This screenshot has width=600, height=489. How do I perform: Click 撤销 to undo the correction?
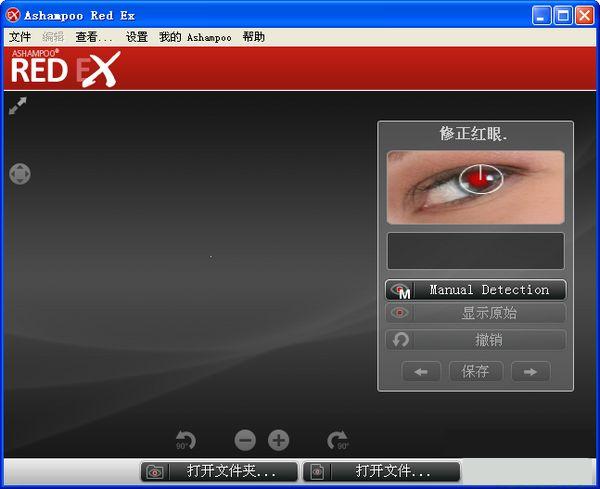coord(476,340)
